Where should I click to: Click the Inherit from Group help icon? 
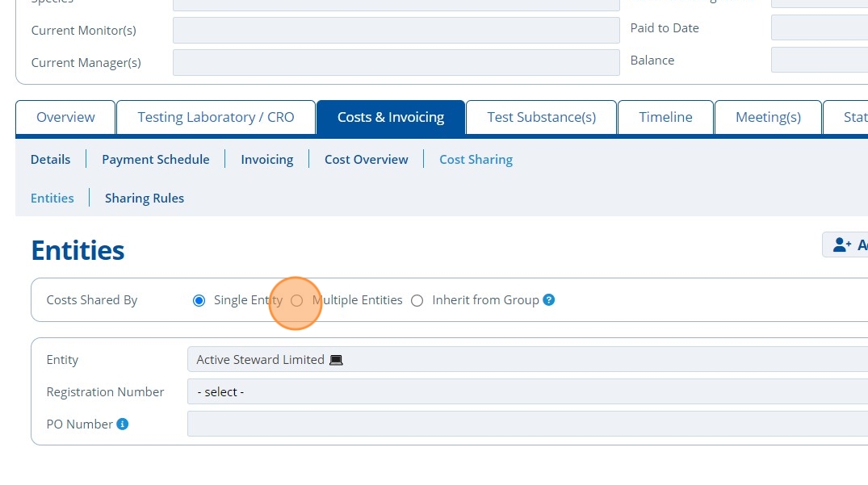click(x=548, y=299)
